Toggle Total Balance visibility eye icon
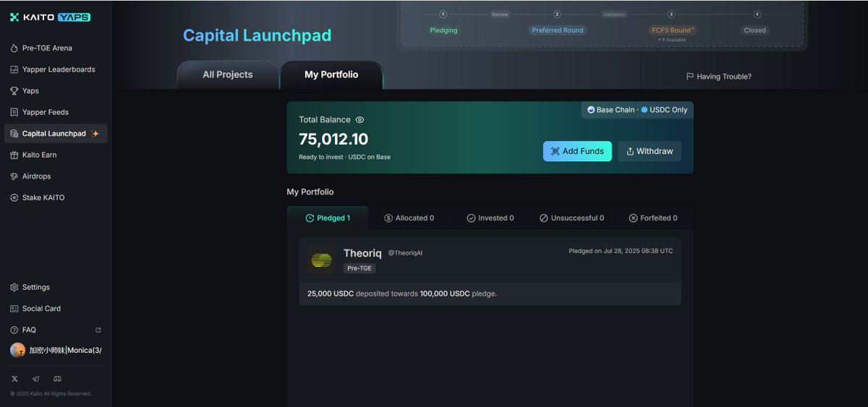The image size is (868, 407). (359, 120)
